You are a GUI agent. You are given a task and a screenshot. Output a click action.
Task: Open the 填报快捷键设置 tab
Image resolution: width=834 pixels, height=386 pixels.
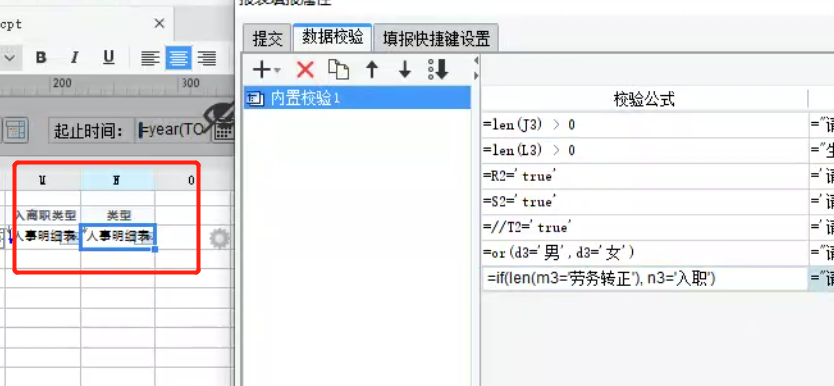436,39
